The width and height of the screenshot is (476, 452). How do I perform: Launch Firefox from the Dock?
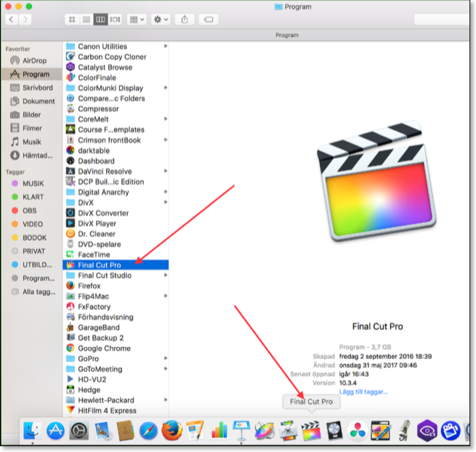(172, 430)
